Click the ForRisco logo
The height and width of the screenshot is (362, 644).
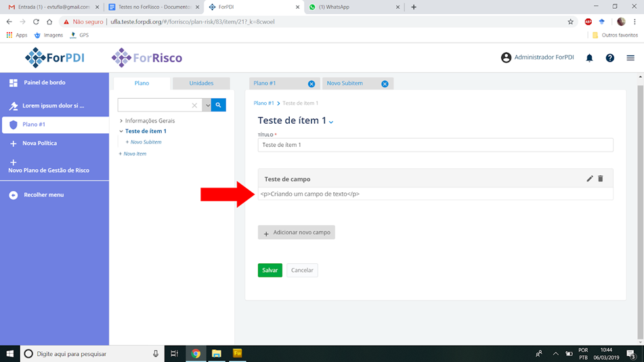coord(147,58)
